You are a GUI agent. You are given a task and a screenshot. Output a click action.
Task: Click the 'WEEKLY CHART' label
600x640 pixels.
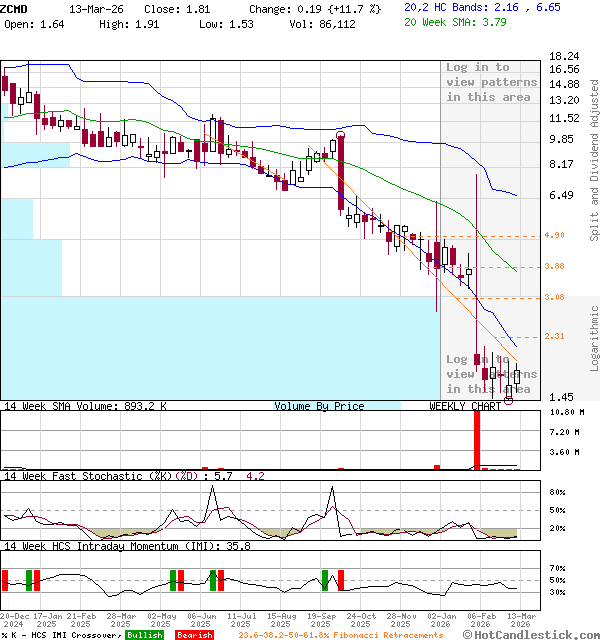[x=465, y=407]
